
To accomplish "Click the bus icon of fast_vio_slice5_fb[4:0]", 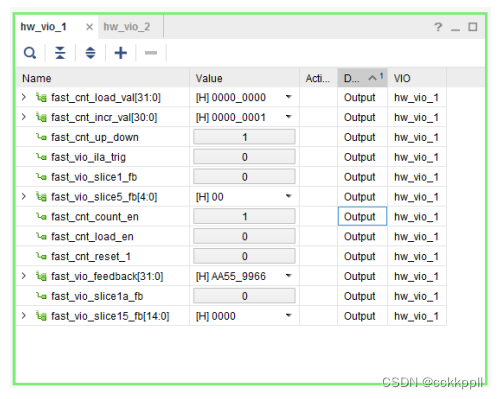I will [41, 197].
